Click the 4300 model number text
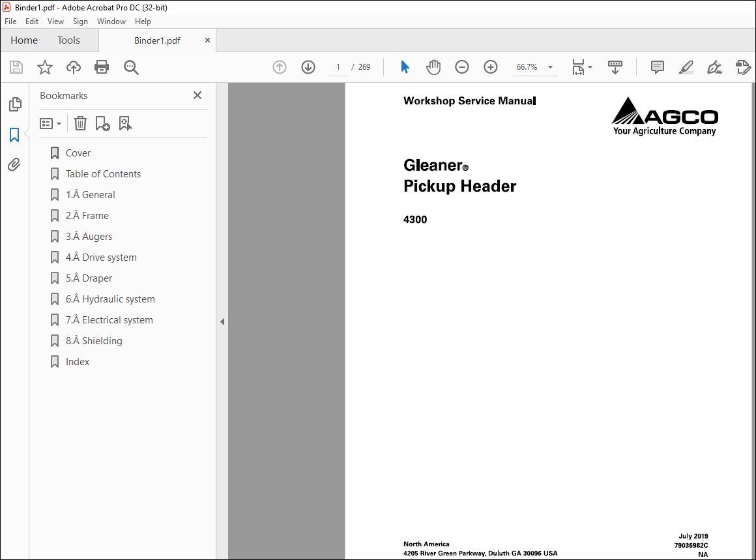This screenshot has width=756, height=560. pos(415,220)
